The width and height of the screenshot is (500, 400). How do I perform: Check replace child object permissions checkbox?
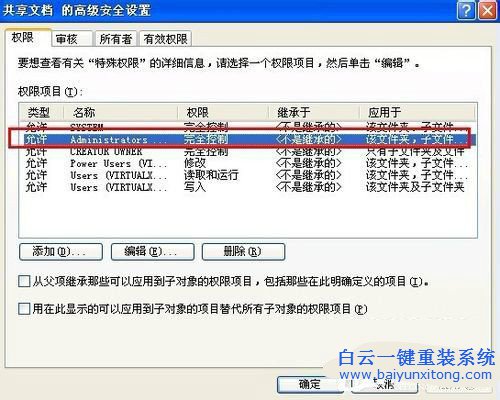point(24,309)
